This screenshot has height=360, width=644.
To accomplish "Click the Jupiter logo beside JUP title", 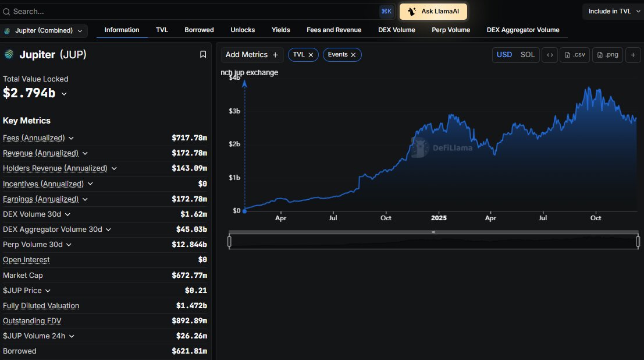I will click(9, 55).
